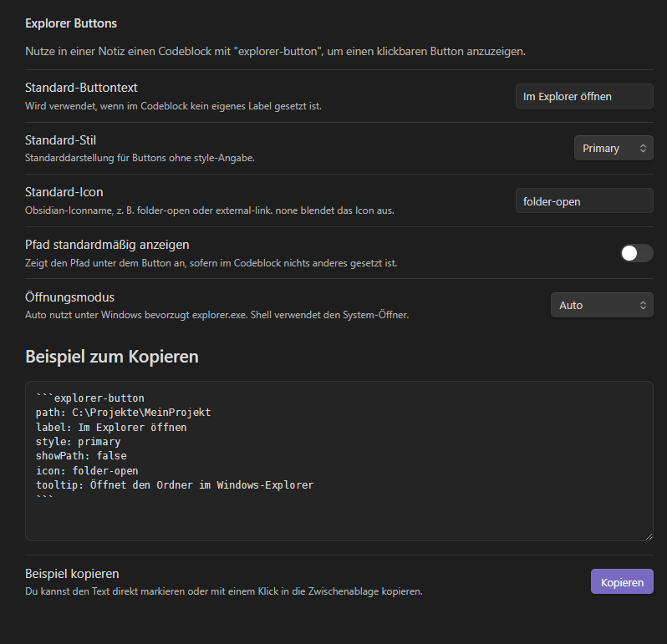667x644 pixels.
Task: Click the 'Öffnungsmodus' setting label
Action: point(69,297)
